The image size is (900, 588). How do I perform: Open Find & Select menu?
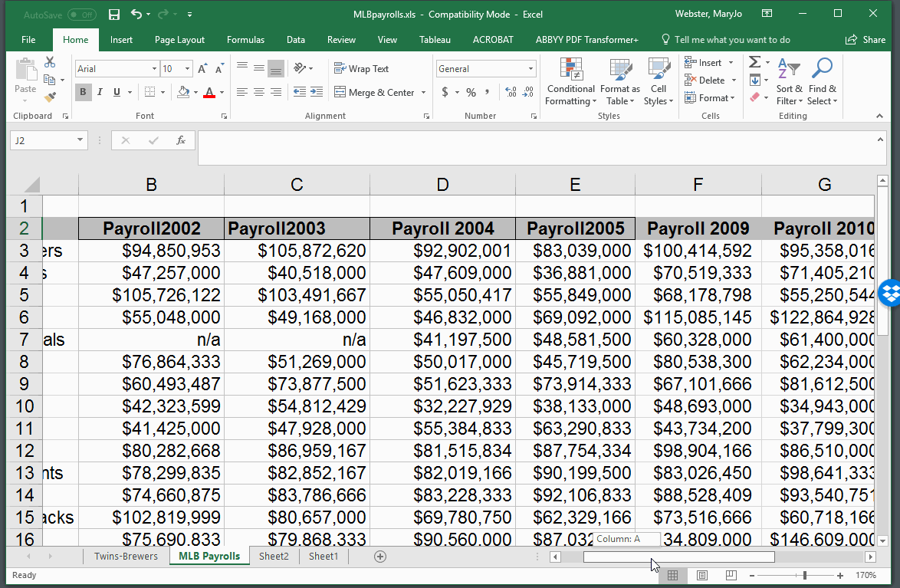(x=822, y=81)
